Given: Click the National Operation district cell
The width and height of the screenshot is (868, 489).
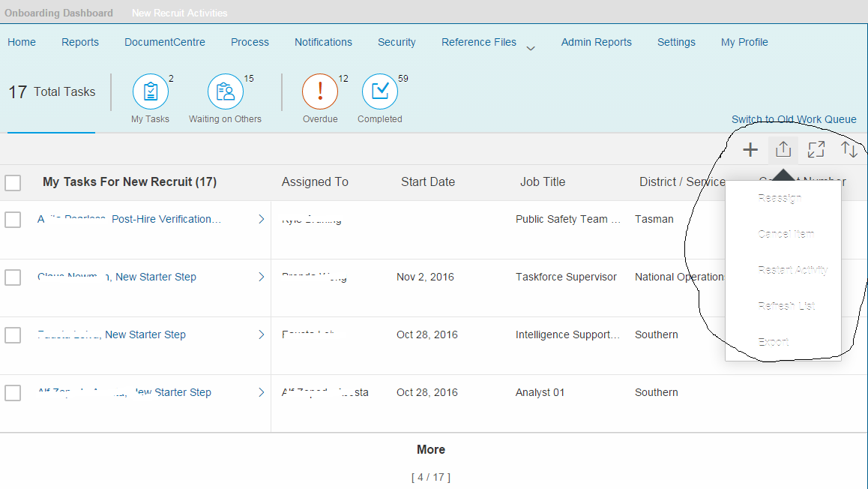Looking at the screenshot, I should (680, 277).
